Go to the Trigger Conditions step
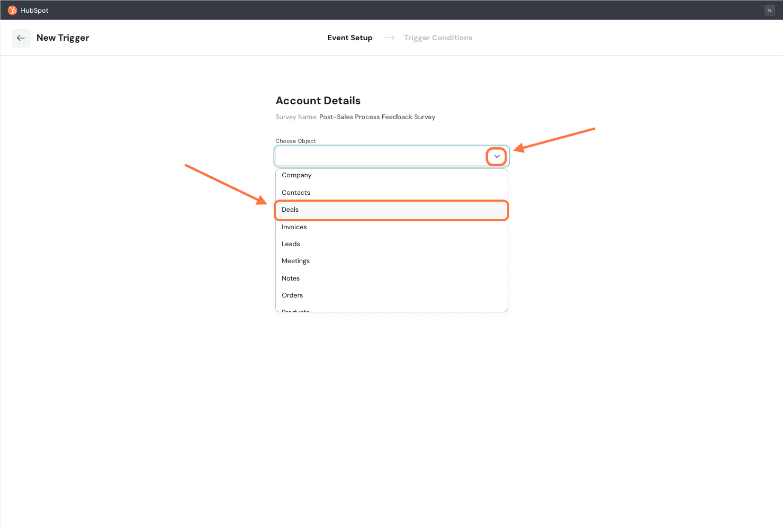 coord(438,38)
